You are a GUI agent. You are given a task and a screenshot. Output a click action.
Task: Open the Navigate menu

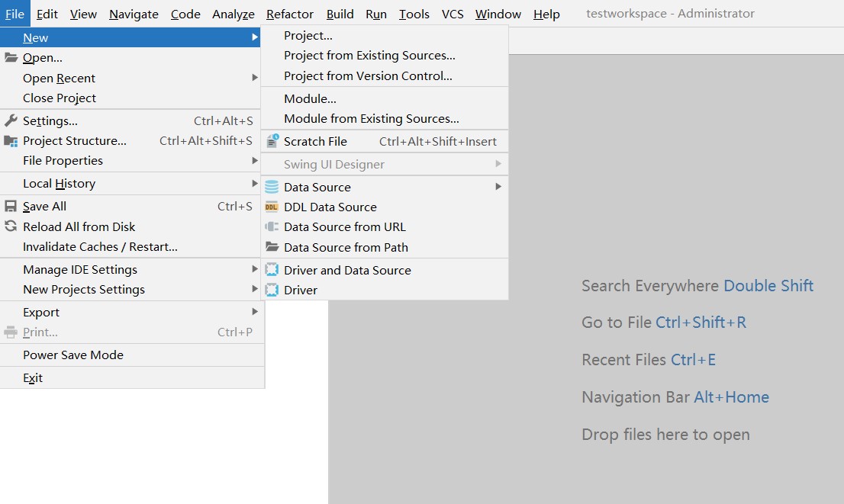[x=134, y=14]
